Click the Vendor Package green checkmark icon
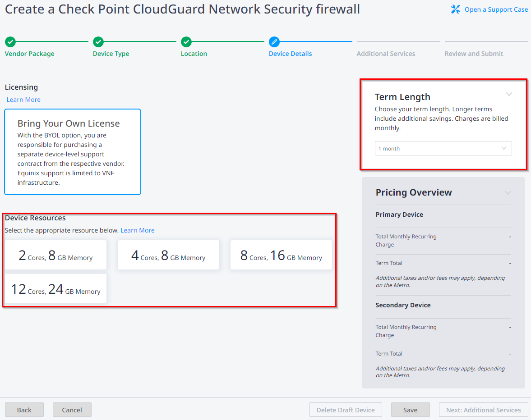The image size is (531, 420). (x=10, y=42)
